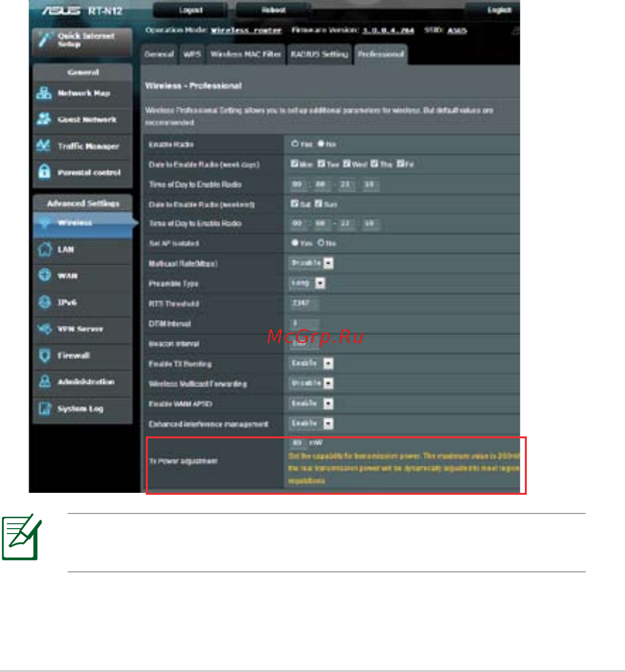The image size is (625, 672).
Task: Open the Preamble Type dropdown
Action: pos(307,283)
